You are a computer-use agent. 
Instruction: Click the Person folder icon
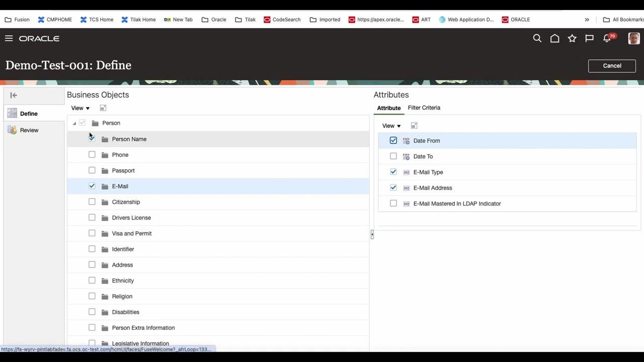coord(95,123)
